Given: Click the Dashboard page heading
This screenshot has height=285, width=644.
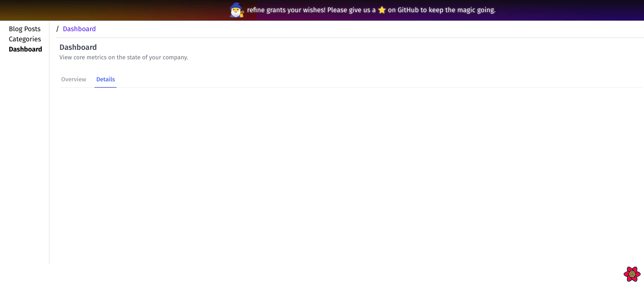Looking at the screenshot, I should (x=78, y=47).
